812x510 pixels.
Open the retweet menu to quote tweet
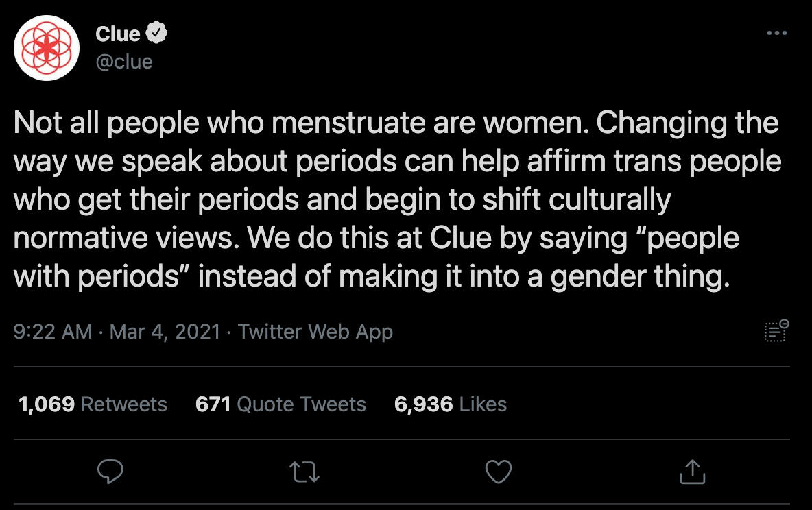(304, 472)
